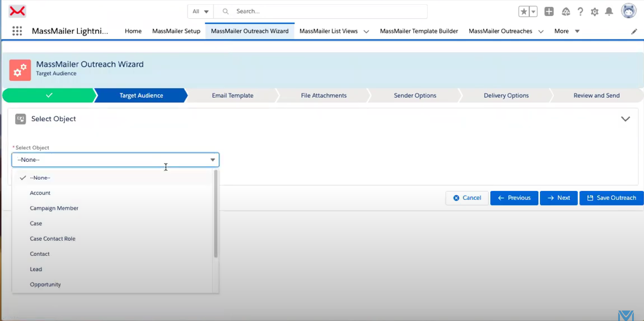Click the dropdown list scrollbar
Screen dimensions: 644x321
pos(216,214)
